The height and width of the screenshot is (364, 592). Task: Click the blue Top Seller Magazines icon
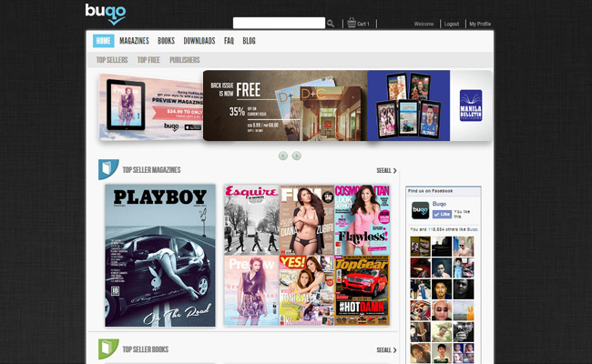pyautogui.click(x=107, y=169)
